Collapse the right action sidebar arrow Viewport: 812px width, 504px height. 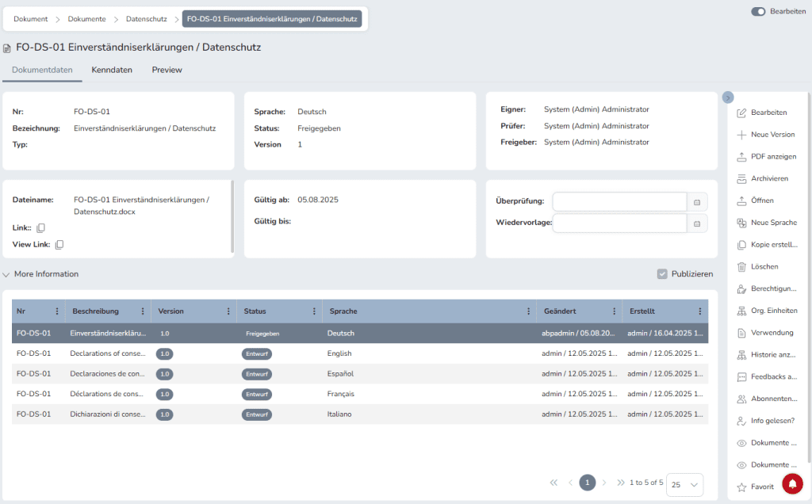click(728, 97)
